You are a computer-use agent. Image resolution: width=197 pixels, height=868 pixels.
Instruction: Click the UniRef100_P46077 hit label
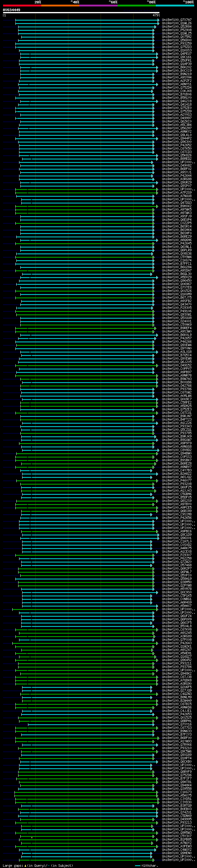[x=177, y=481]
